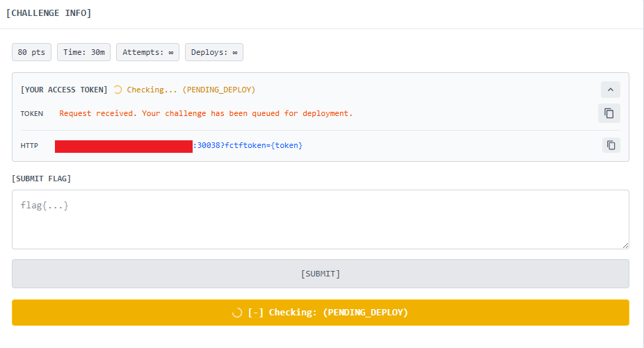Image resolution: width=644 pixels, height=348 pixels.
Task: Click the flag{...} input field
Action: (321, 219)
